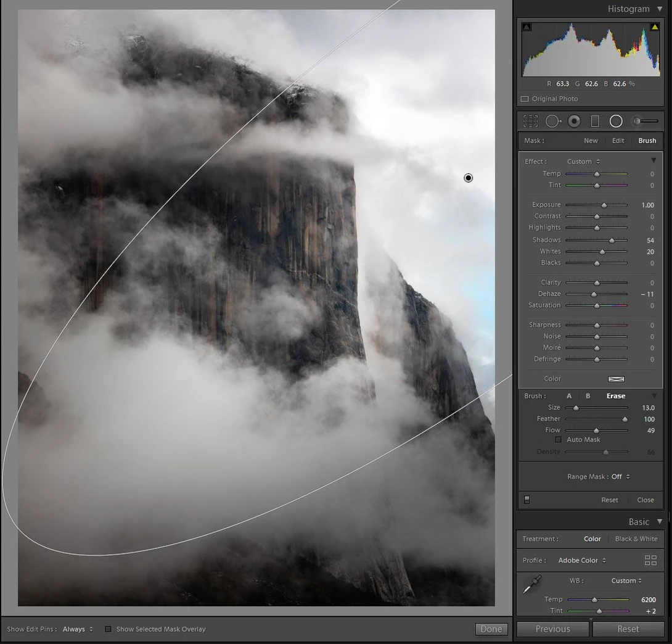Click the radial filter edit pin

pos(469,178)
